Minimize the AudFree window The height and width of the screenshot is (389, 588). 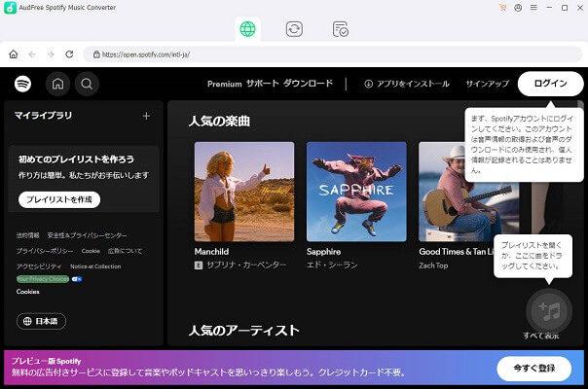(549, 8)
